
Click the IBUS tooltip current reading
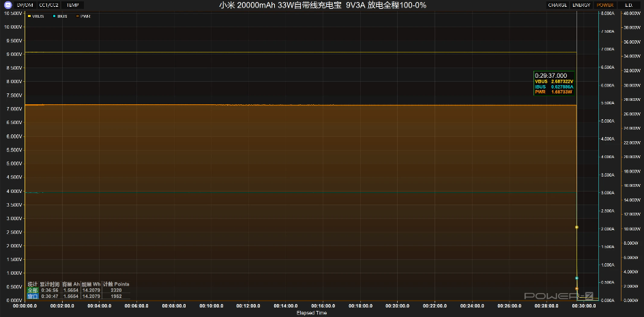pos(554,87)
